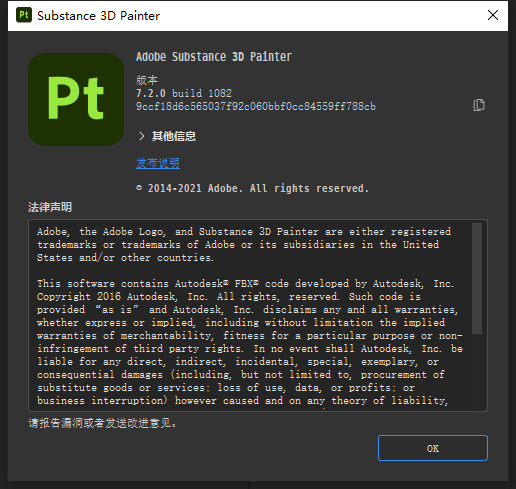Click the 2014-2021 Adobe copyright line
The height and width of the screenshot is (489, 516).
252,188
